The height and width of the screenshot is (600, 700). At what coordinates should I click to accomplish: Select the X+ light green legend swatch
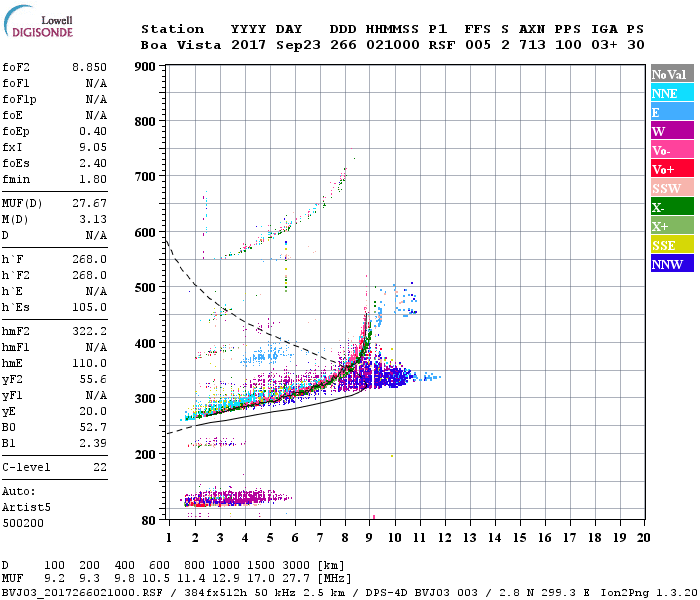coord(672,225)
